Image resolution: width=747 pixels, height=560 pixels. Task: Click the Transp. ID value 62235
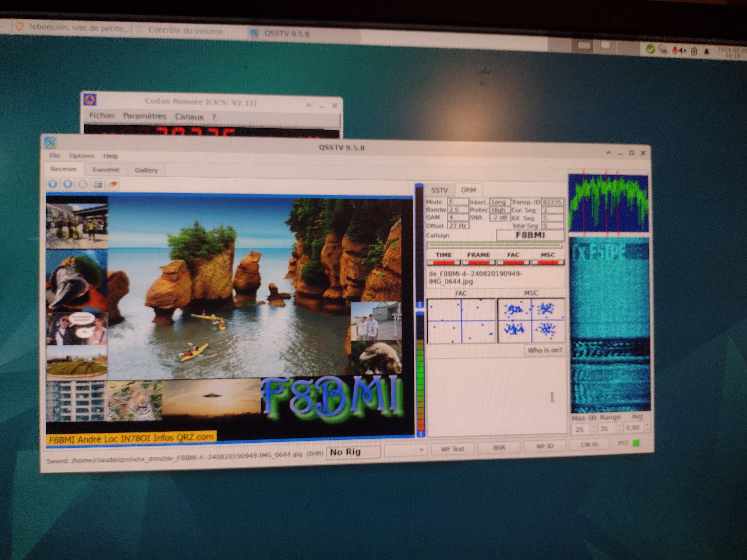point(552,202)
